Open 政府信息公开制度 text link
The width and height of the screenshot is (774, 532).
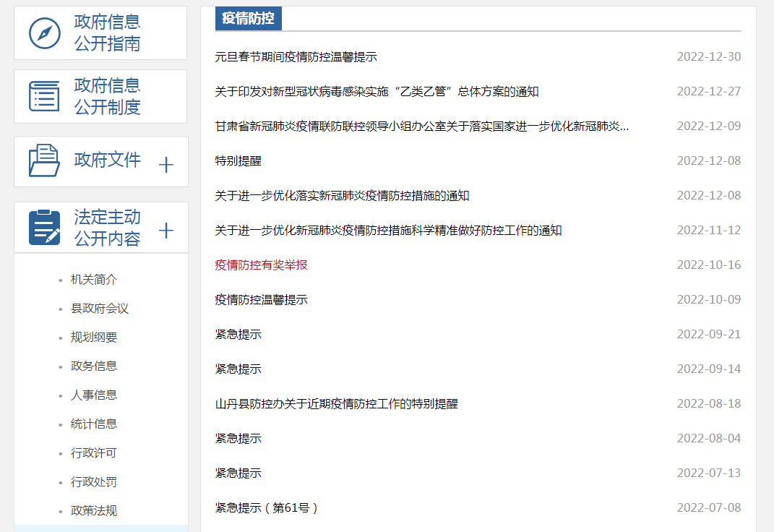pyautogui.click(x=107, y=96)
